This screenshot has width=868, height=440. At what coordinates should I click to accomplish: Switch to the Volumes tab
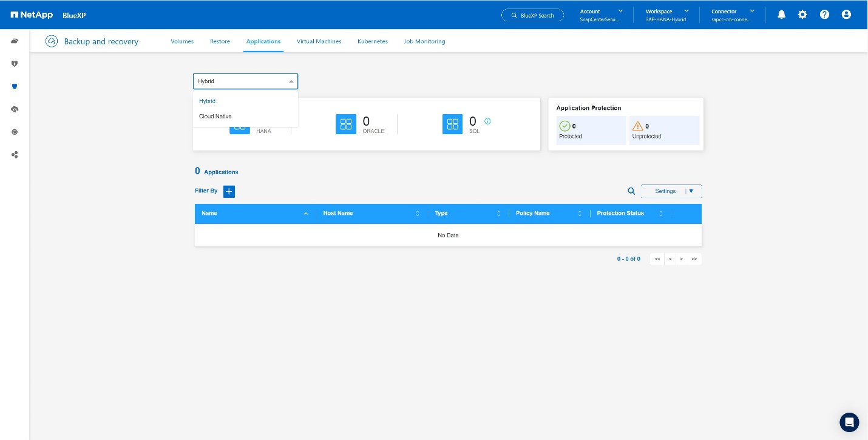tap(182, 41)
